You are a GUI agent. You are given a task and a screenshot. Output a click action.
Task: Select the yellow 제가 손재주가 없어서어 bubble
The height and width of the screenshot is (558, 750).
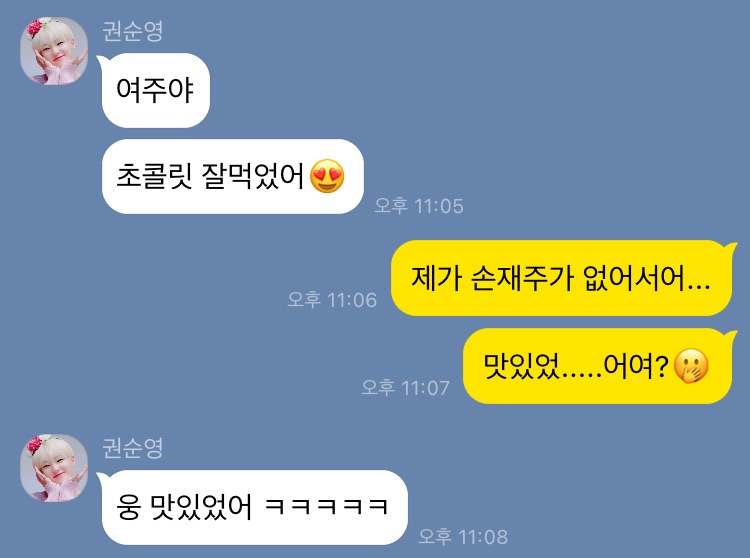point(562,278)
